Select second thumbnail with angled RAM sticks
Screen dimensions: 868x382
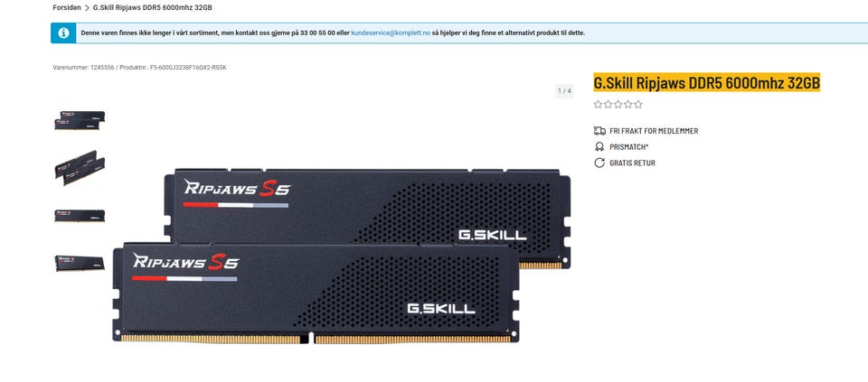pos(80,167)
